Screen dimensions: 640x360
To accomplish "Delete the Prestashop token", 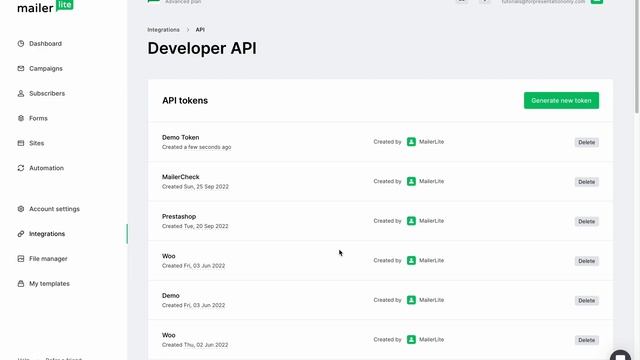I will 587,222.
